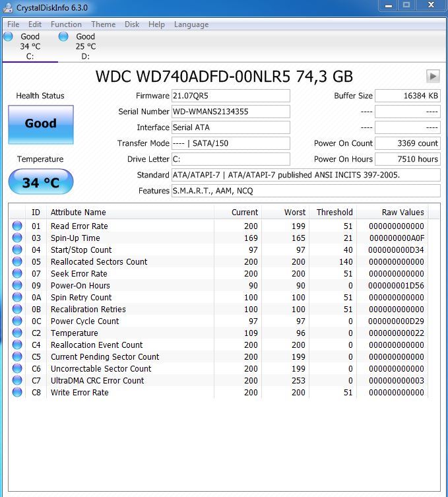Click the blue status orb for disk D:

click(63, 36)
